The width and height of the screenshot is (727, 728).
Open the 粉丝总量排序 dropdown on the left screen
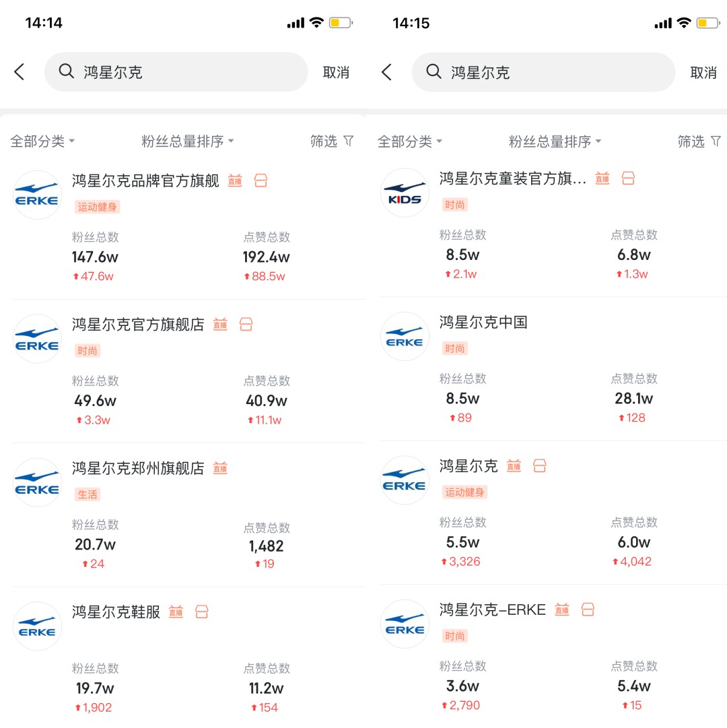point(187,141)
